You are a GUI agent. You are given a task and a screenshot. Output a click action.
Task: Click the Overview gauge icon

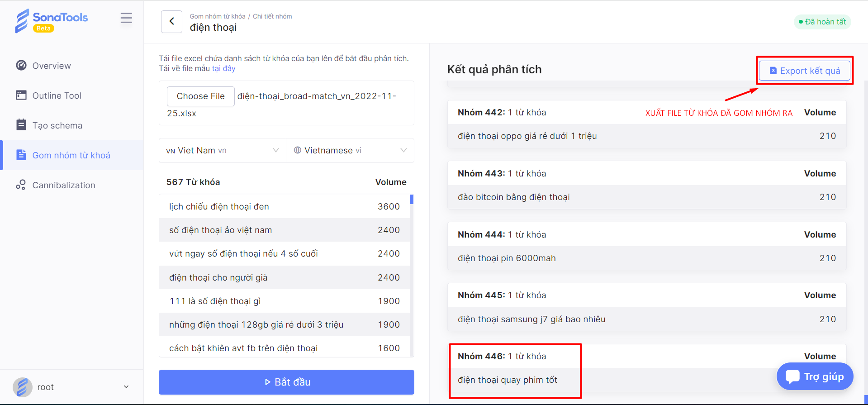click(x=21, y=65)
